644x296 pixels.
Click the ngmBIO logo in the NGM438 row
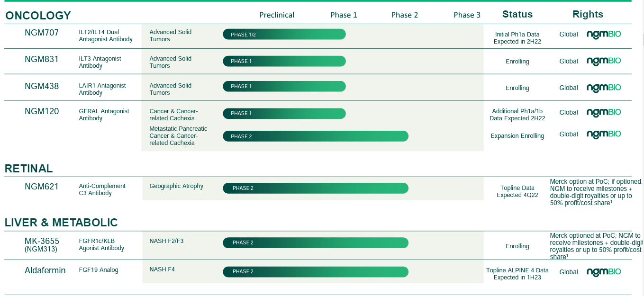click(x=603, y=88)
